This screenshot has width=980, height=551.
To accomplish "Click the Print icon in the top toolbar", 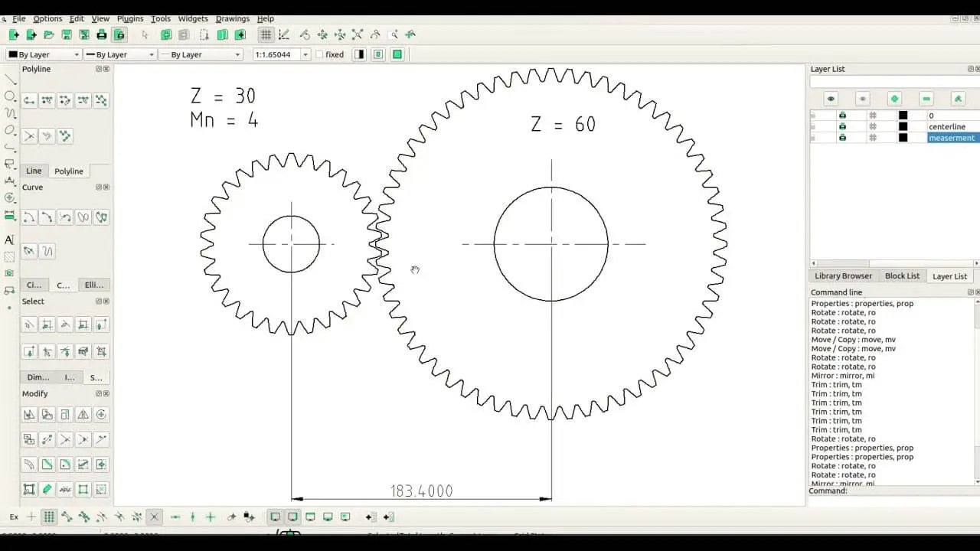I will [102, 34].
